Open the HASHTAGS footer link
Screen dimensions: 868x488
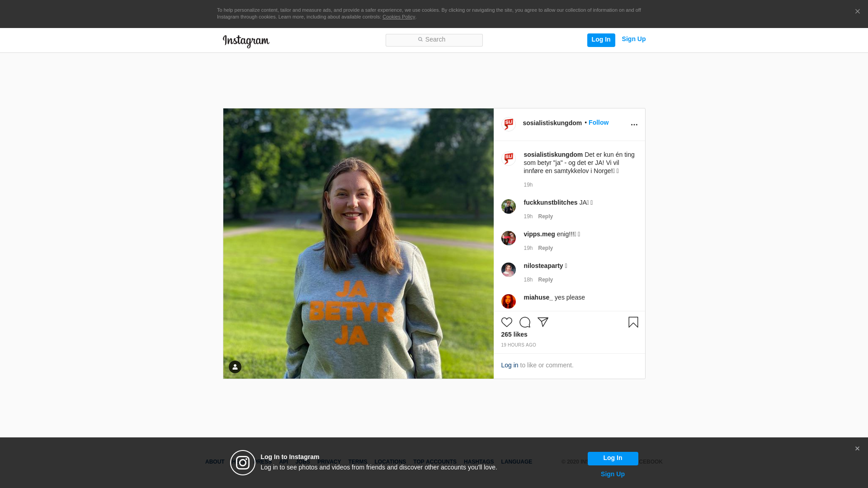479,462
